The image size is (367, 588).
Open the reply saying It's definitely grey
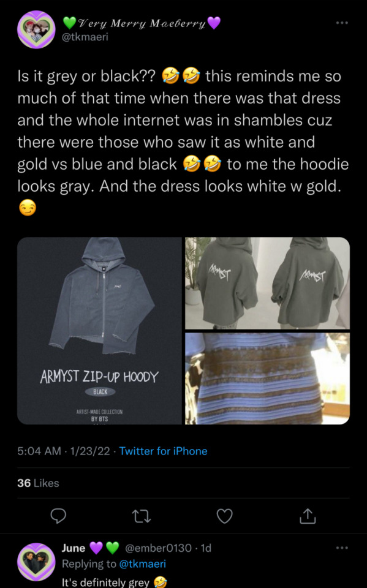coord(114,582)
